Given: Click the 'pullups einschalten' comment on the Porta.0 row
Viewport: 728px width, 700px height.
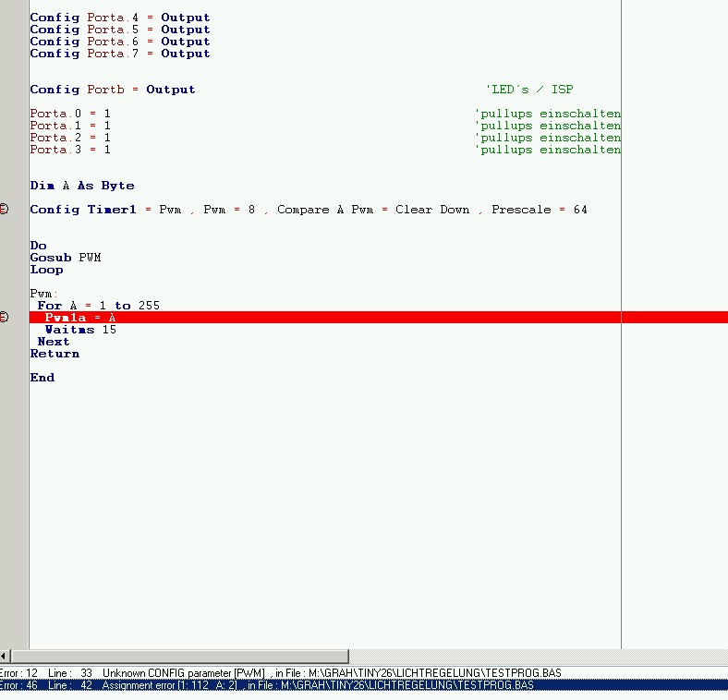Looking at the screenshot, I should coord(548,114).
